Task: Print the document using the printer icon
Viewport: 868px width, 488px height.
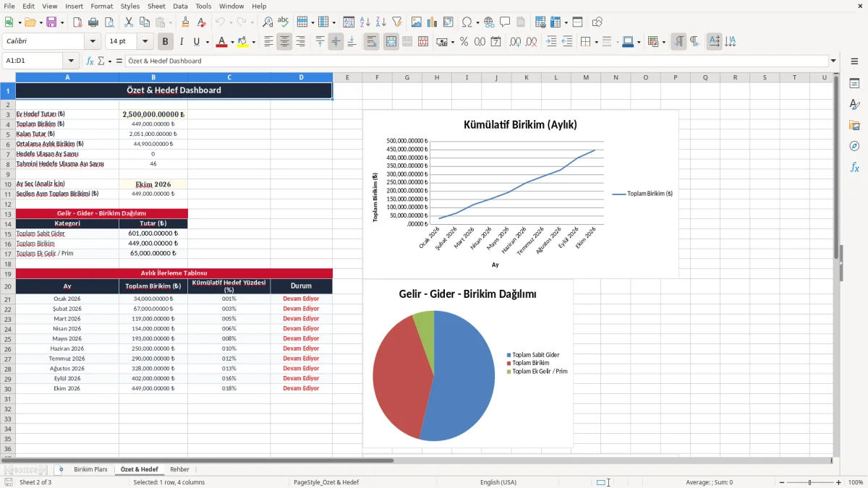Action: pyautogui.click(x=93, y=22)
